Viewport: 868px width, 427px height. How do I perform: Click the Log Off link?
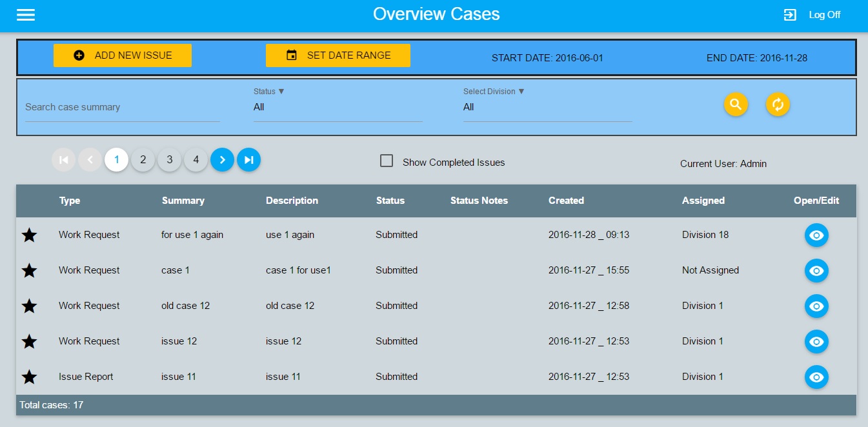(x=825, y=15)
